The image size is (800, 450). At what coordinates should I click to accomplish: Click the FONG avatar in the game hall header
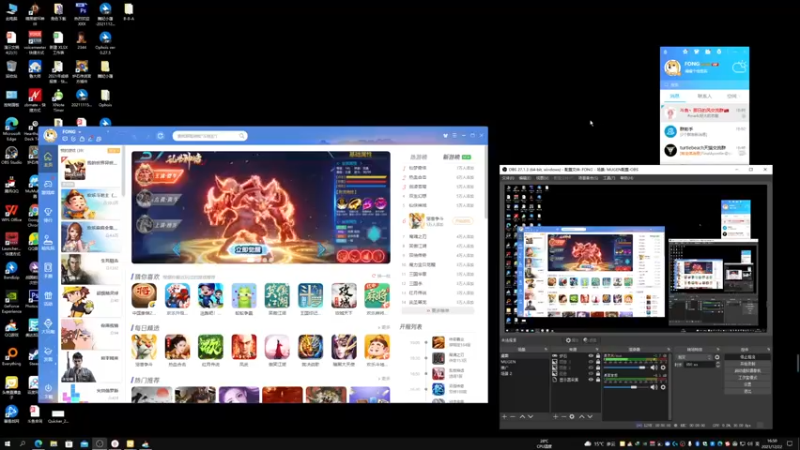click(x=50, y=135)
